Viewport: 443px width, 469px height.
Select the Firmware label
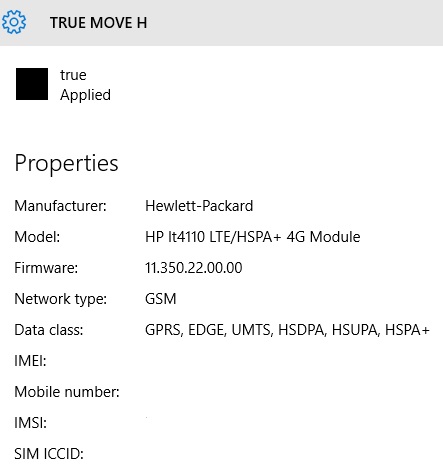pos(46,268)
